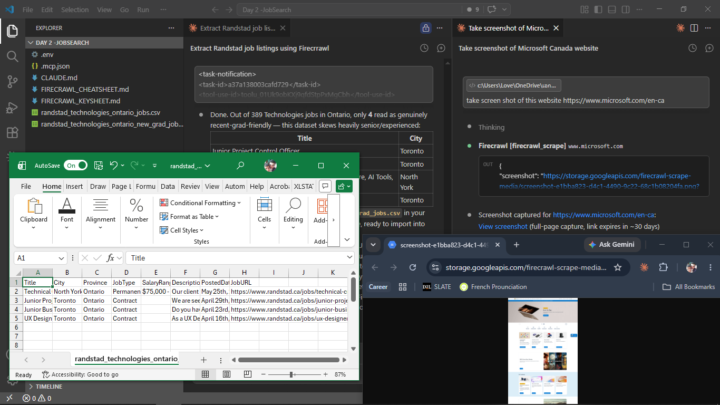The width and height of the screenshot is (720, 405).
Task: Switch to Page Break Preview view
Action: pos(248,374)
